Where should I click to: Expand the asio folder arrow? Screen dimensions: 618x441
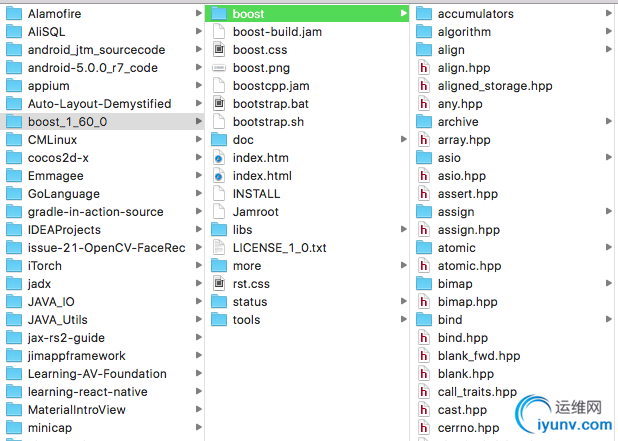[x=609, y=157]
